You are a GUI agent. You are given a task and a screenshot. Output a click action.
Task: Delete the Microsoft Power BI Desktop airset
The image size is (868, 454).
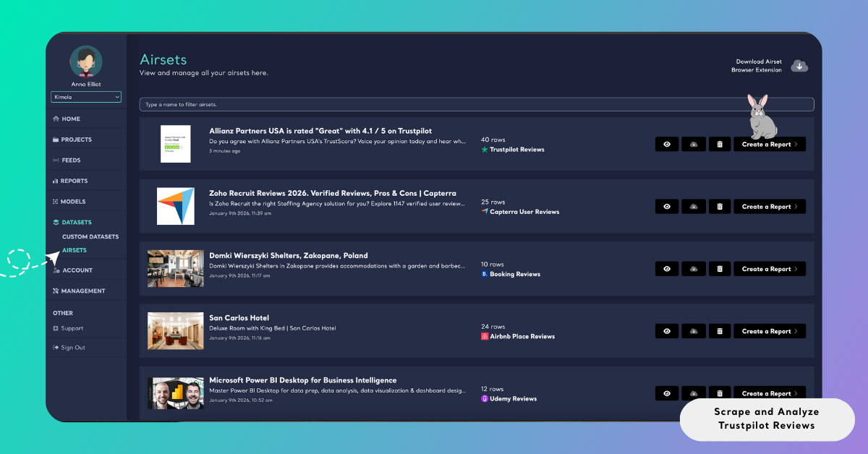coord(719,393)
